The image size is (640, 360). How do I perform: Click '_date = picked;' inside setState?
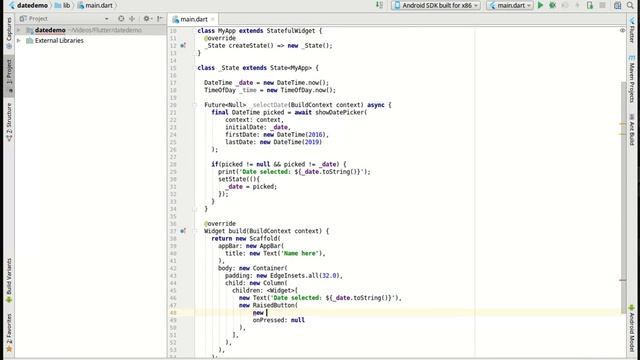(x=251, y=187)
